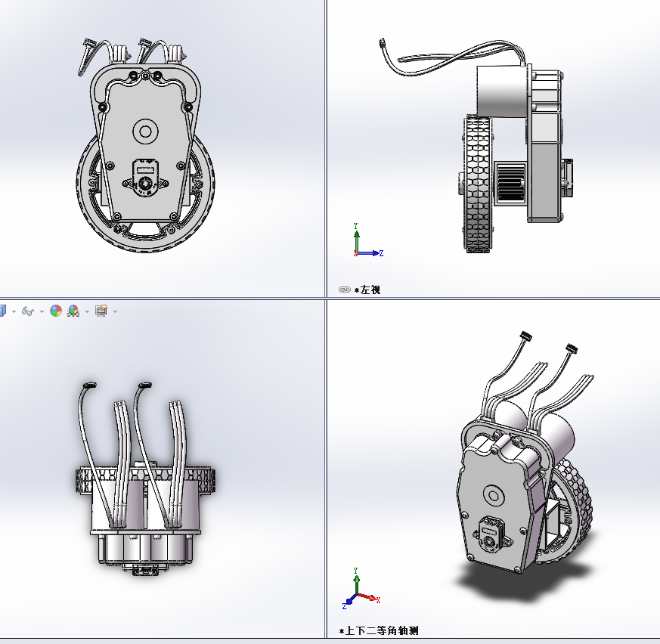The image size is (660, 644).
Task: Click the Edit Appearance color ball icon
Action: pyautogui.click(x=56, y=311)
